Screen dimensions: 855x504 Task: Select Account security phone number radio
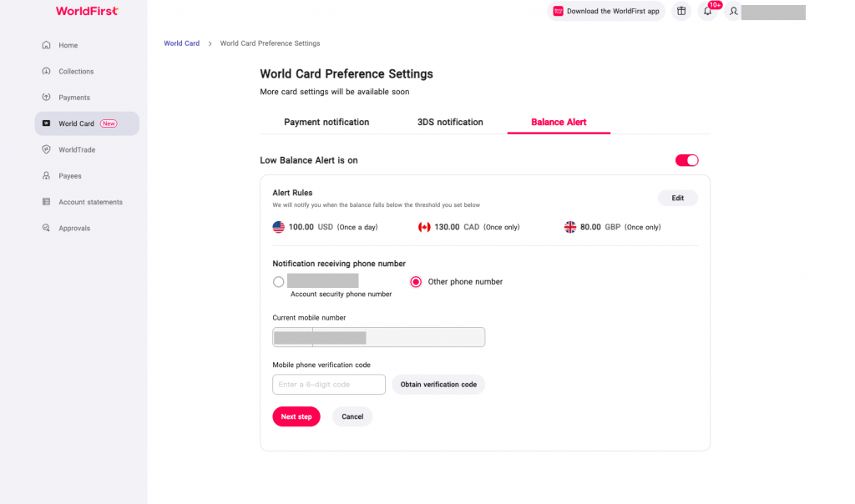[x=279, y=282]
